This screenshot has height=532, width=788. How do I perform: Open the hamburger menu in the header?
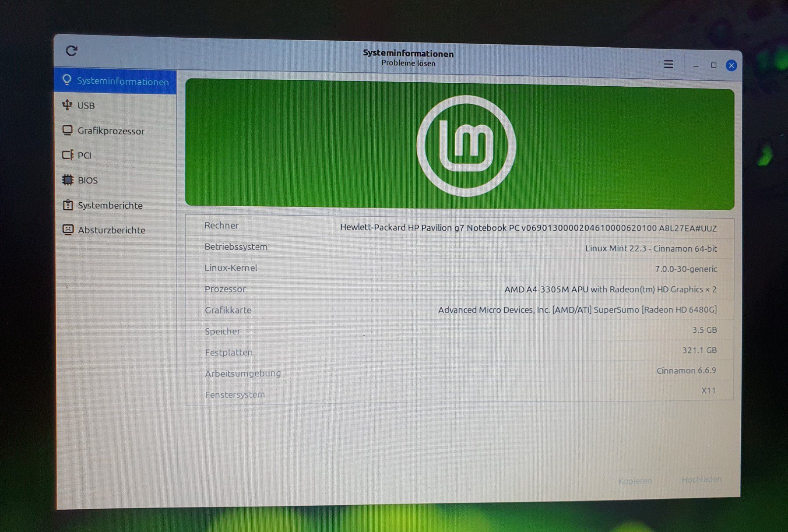[x=668, y=64]
